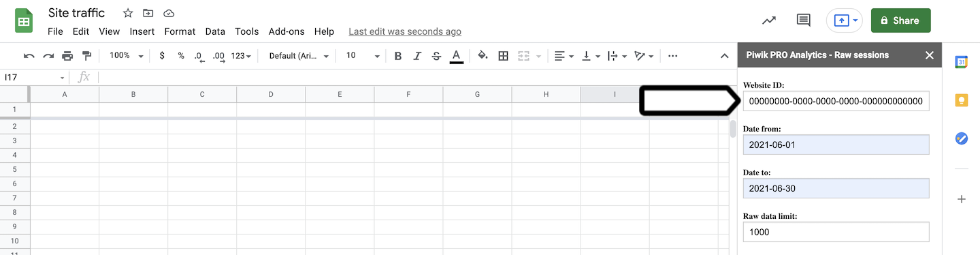Open the Insert menu
This screenshot has height=255, width=980.
142,31
